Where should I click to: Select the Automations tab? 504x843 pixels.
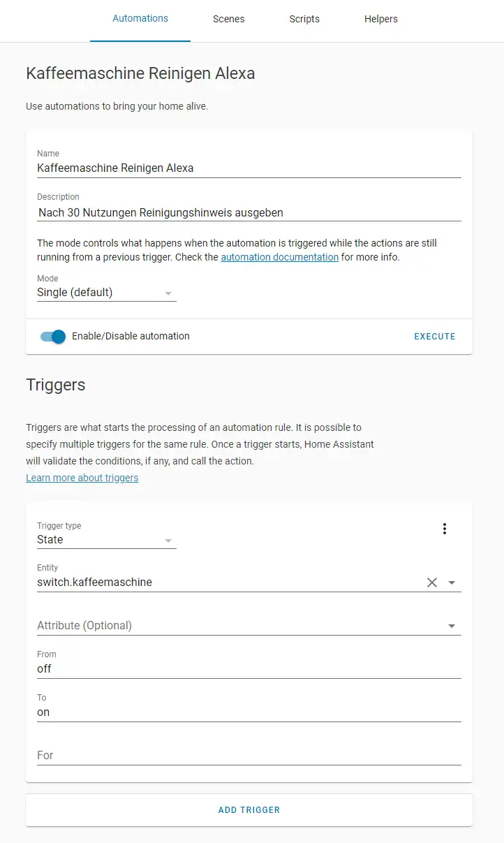(140, 19)
